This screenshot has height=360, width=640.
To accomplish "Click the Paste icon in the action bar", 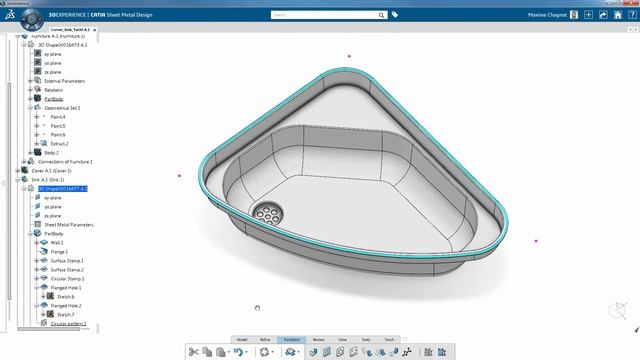I will 221,352.
